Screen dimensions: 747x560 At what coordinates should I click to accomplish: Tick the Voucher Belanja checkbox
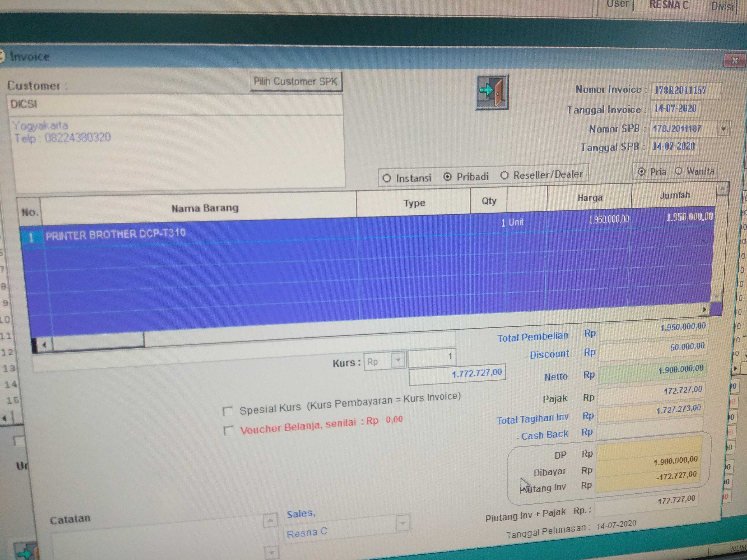[x=229, y=430]
